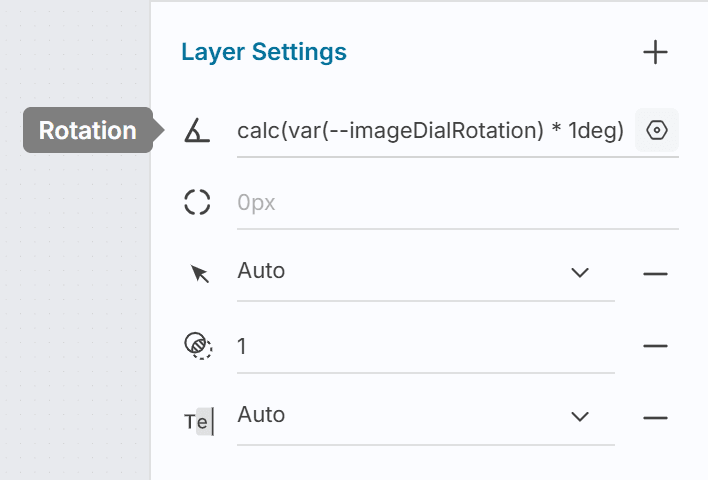The height and width of the screenshot is (480, 708).
Task: Click the text selection 'Te' icon
Action: (x=199, y=421)
